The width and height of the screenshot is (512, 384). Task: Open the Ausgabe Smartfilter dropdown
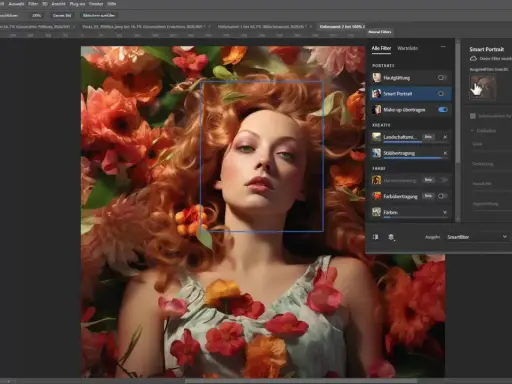click(x=477, y=237)
